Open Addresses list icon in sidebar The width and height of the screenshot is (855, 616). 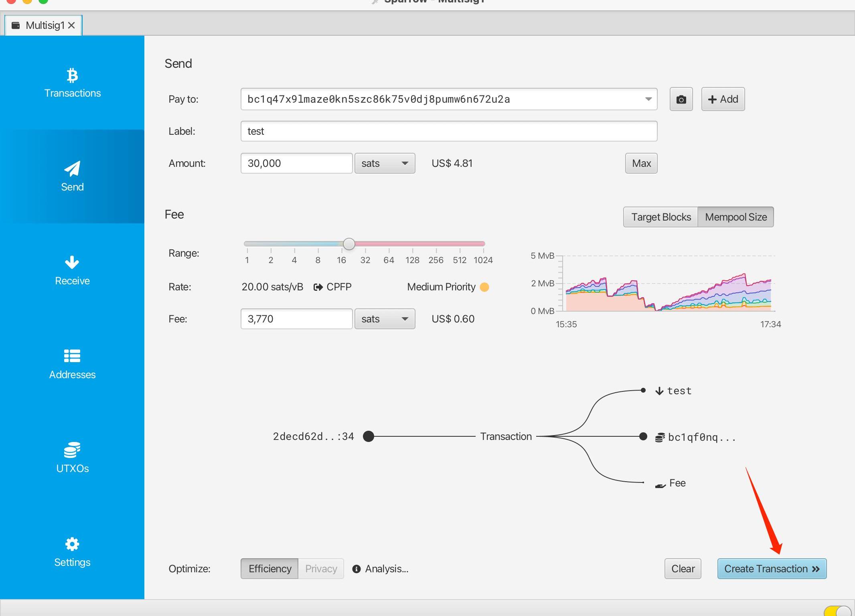(x=72, y=356)
